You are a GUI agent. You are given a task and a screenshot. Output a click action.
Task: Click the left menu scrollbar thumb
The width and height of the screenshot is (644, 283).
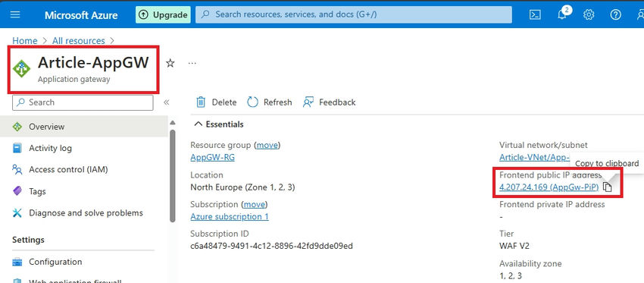173,175
